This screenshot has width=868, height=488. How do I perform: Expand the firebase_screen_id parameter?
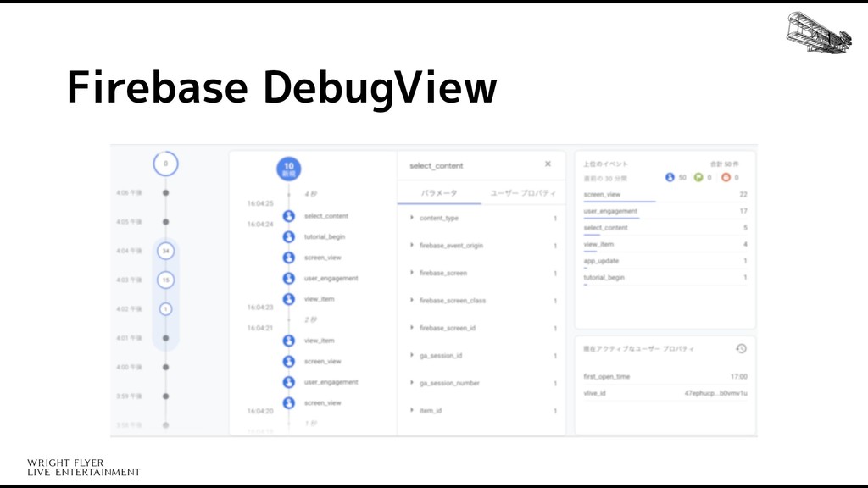pyautogui.click(x=412, y=328)
